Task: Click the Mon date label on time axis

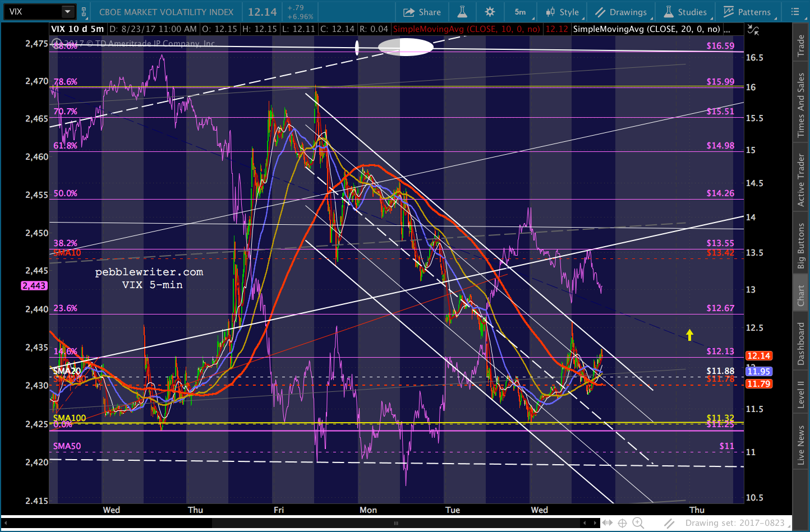Action: click(368, 510)
